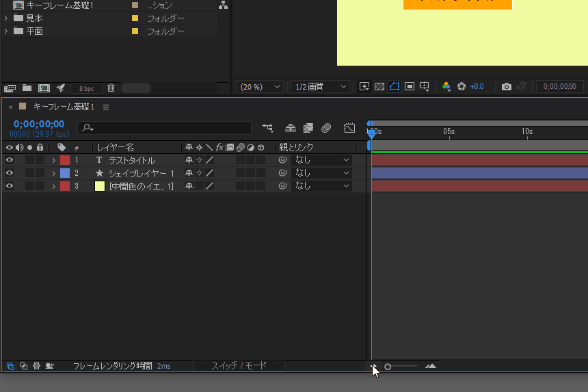
Task: Click the Reset Exposure icon
Action: 462,87
